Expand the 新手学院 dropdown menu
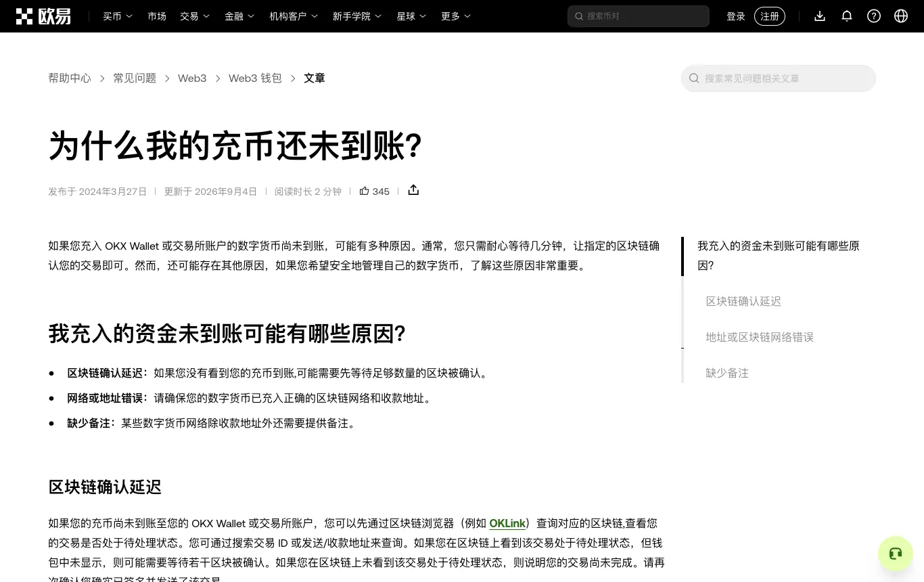924x582 pixels. tap(357, 16)
